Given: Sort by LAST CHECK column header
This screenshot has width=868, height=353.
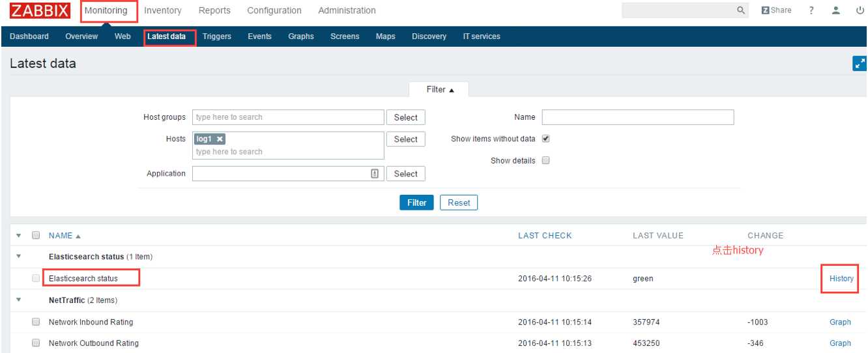Looking at the screenshot, I should click(x=545, y=235).
